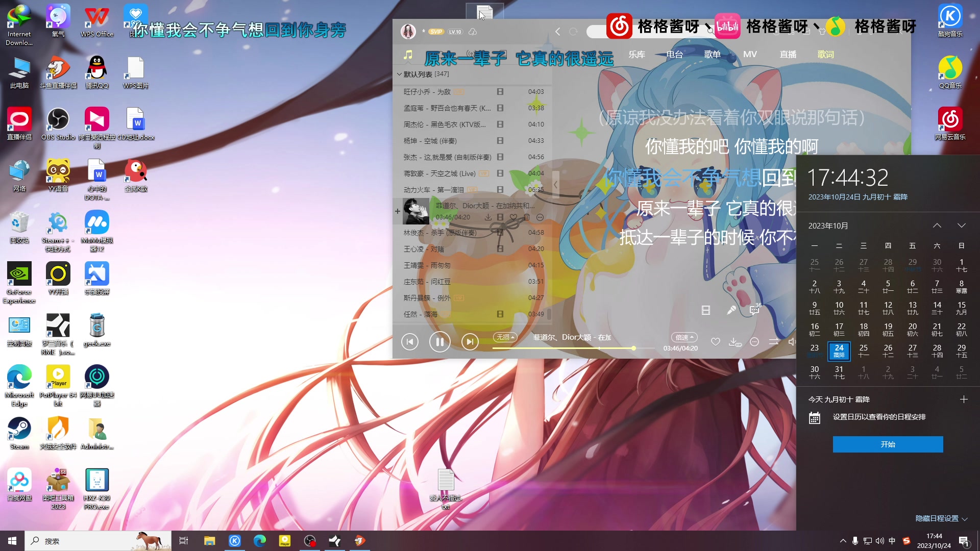Click the LV.10 level badge
Screen dimensions: 980x551
(x=455, y=32)
